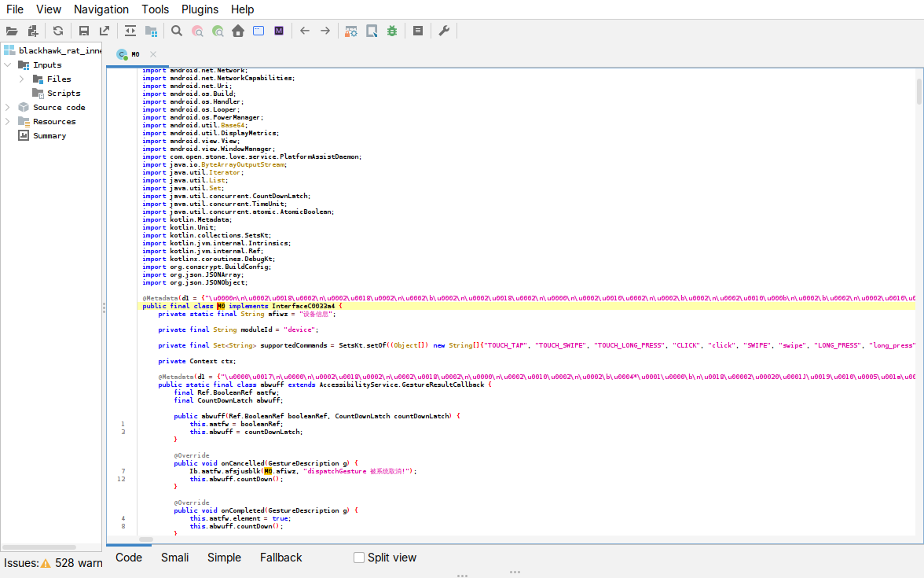The image size is (924, 578).
Task: Collapse the Inputs tree node
Action: point(8,64)
